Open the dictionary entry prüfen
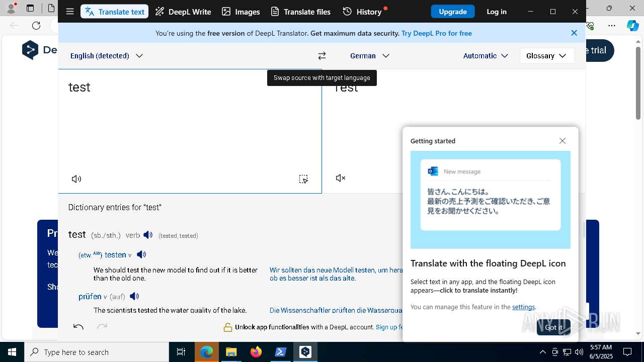The image size is (644, 362). point(90,297)
